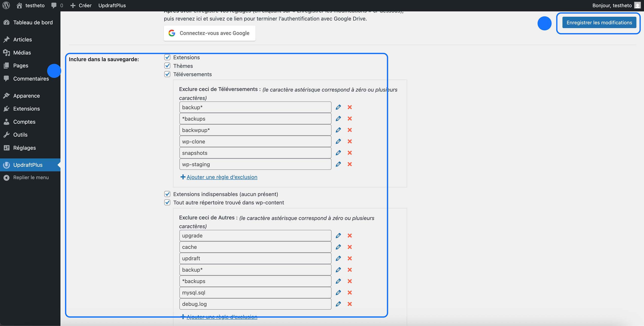Click the testheto home icon in admin bar
This screenshot has width=644, height=326.
click(19, 5)
